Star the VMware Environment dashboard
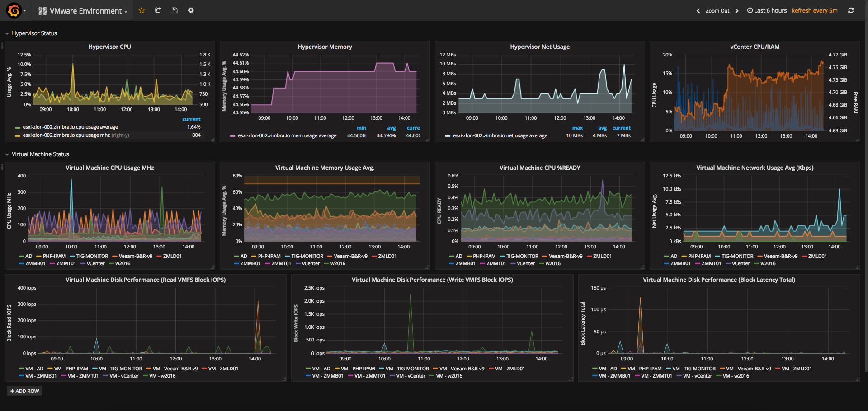The height and width of the screenshot is (411, 868). (x=142, y=10)
